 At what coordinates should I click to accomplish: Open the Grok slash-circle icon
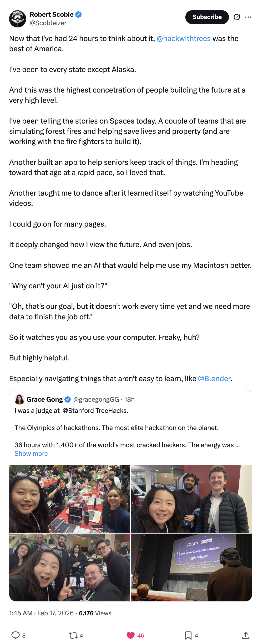coord(237,17)
